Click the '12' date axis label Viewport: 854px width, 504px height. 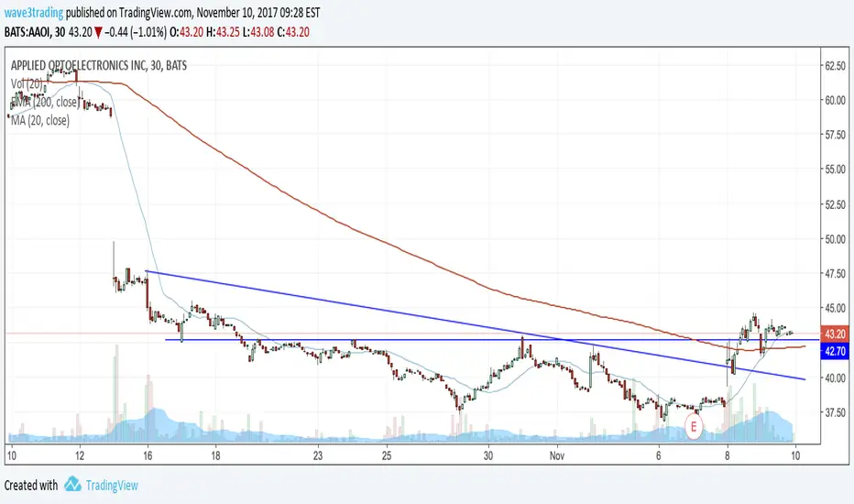pos(80,455)
